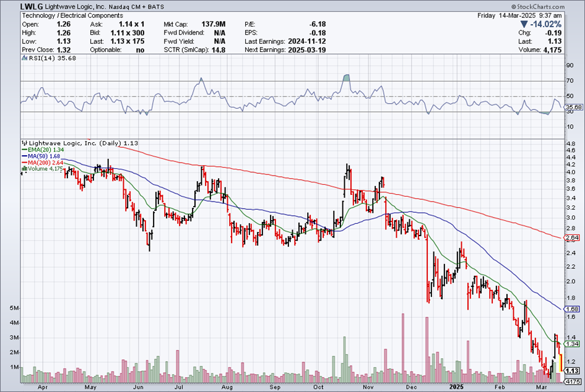585x392 pixels.
Task: Click the 35.68 RSI tag on right axis
Action: pos(574,108)
